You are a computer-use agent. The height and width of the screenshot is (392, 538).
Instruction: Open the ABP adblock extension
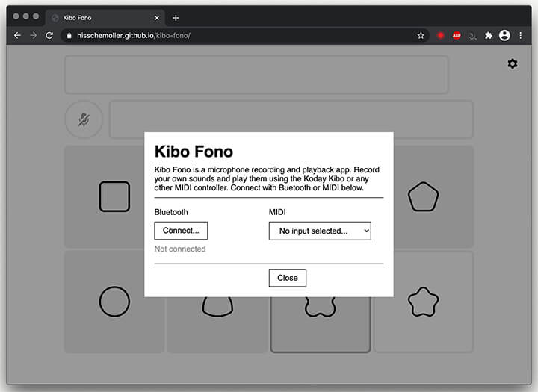point(457,35)
